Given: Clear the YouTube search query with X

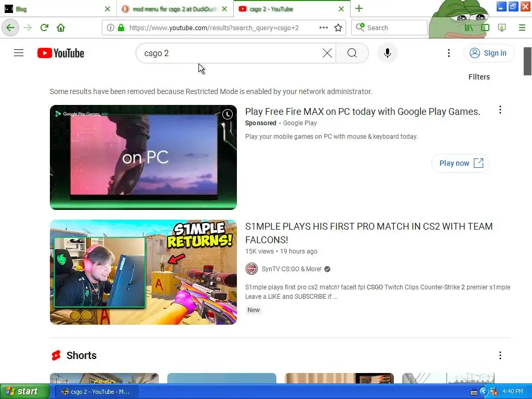Looking at the screenshot, I should click(x=327, y=53).
